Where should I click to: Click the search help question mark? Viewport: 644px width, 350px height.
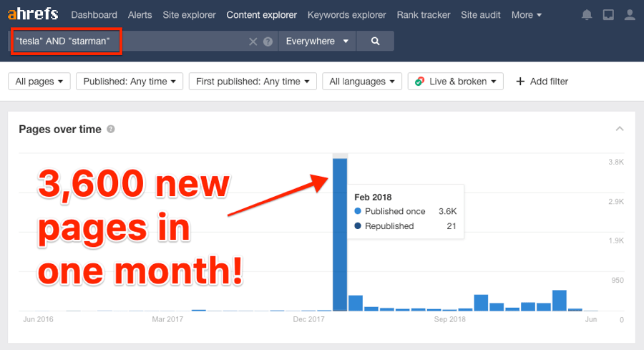tap(268, 42)
